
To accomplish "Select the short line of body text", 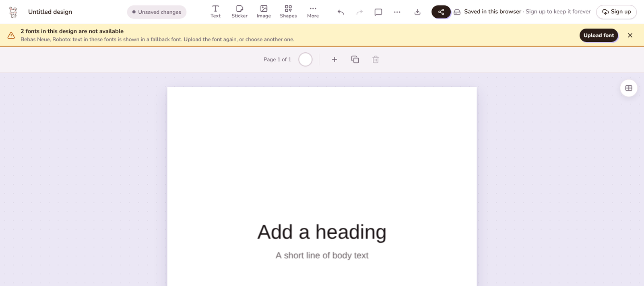I will (x=322, y=255).
